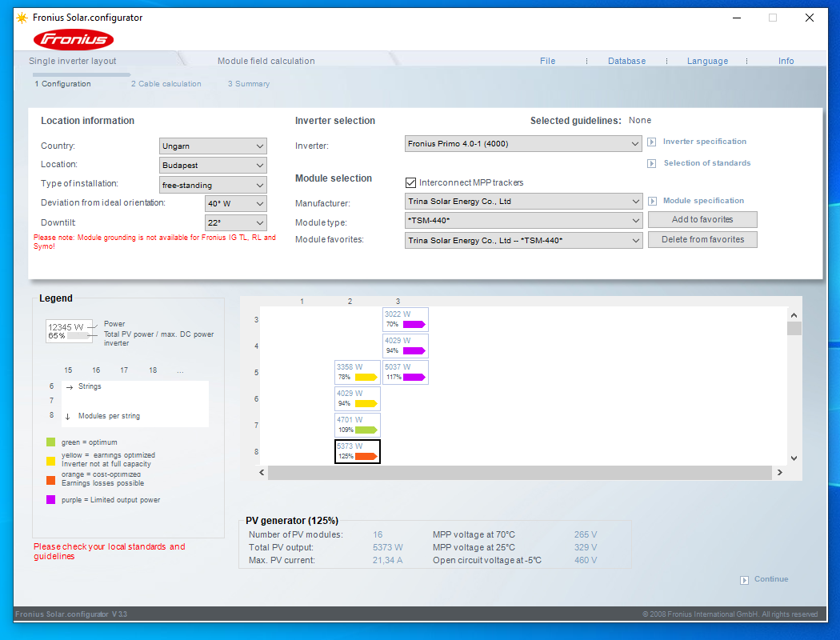Click the arrow icon beside Module specification
This screenshot has width=840, height=640.
click(652, 202)
